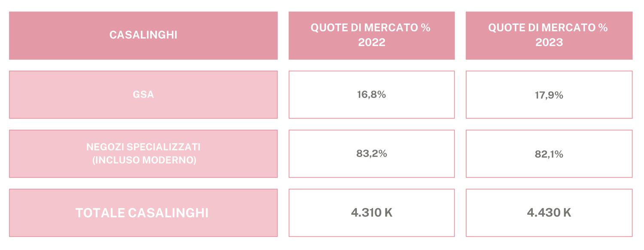This screenshot has width=644, height=250.
Task: Click the TOTALE CASALINGHI row label
Action: point(143,213)
